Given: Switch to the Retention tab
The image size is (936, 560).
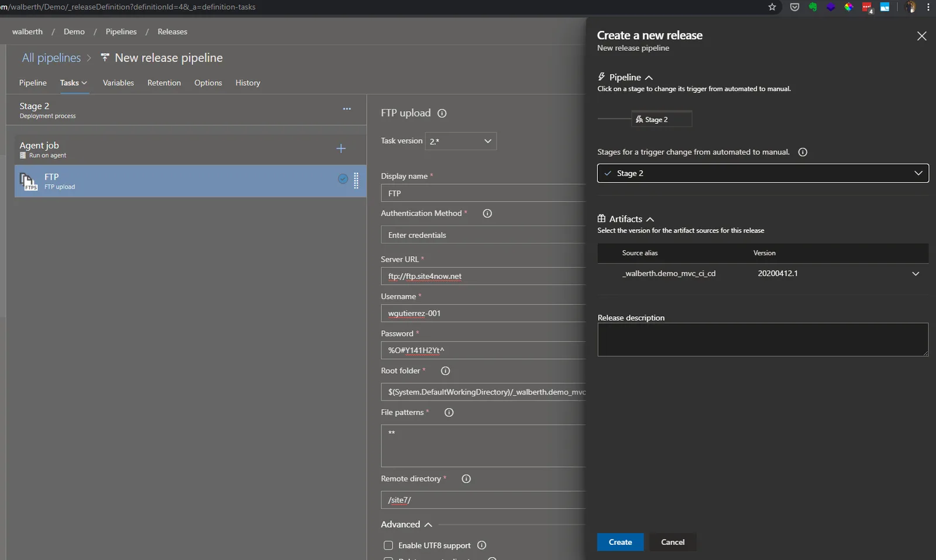Looking at the screenshot, I should pyautogui.click(x=164, y=83).
